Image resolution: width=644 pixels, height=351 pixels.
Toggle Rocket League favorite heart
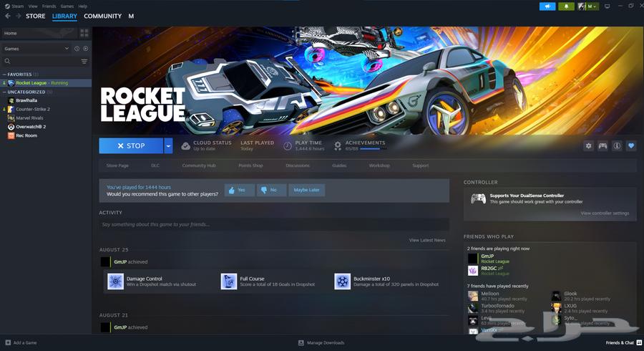[630, 146]
